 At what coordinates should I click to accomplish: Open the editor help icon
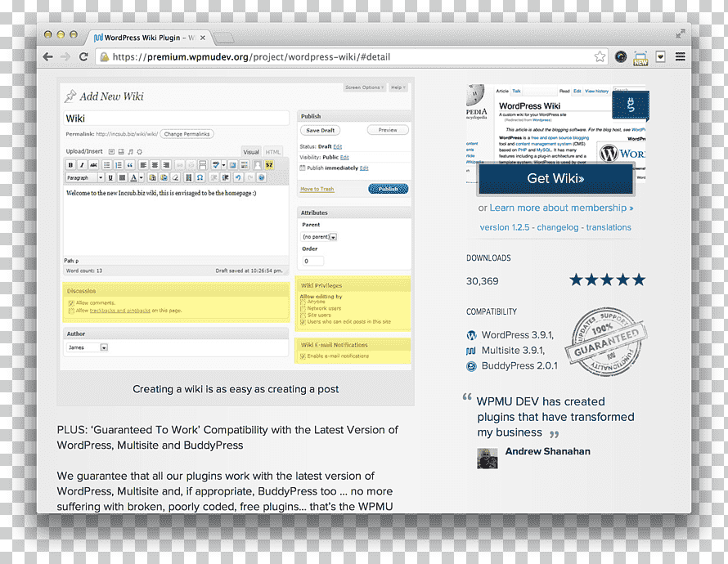(262, 177)
